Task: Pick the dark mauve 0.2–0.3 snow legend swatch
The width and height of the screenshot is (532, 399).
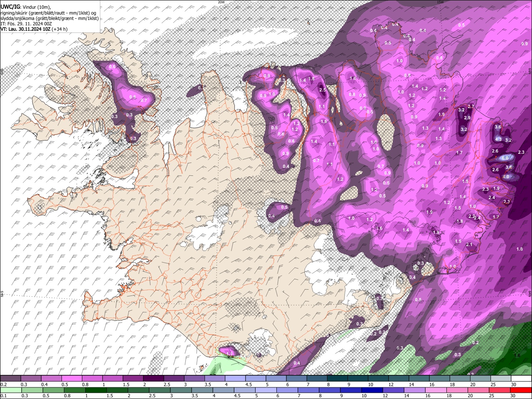Action: point(10,378)
